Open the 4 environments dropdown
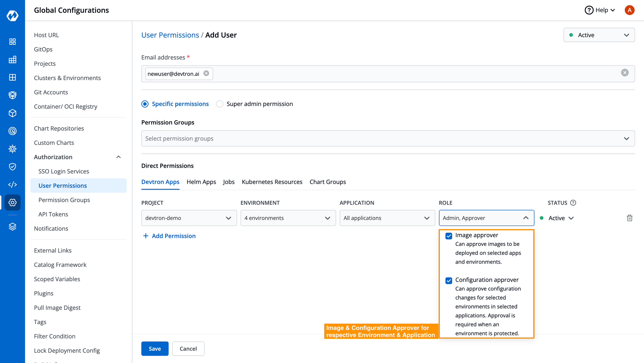Image resolution: width=644 pixels, height=363 pixels. tap(288, 218)
